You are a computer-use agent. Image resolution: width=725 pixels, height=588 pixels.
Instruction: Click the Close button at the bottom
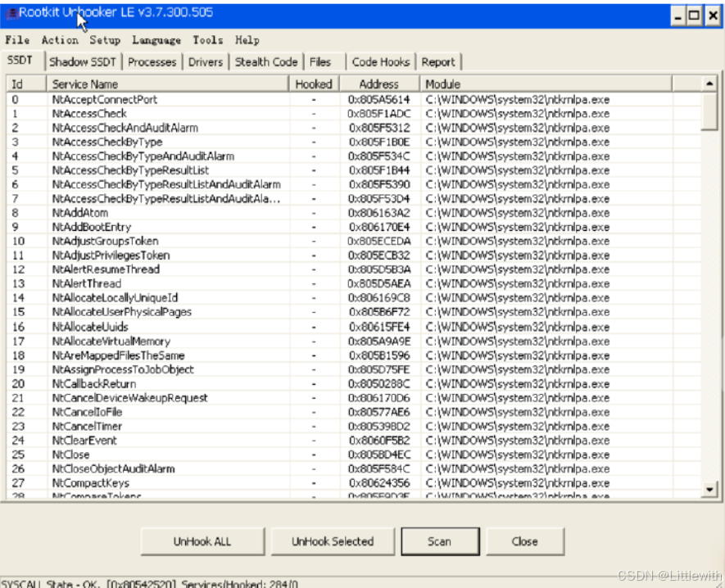point(525,541)
